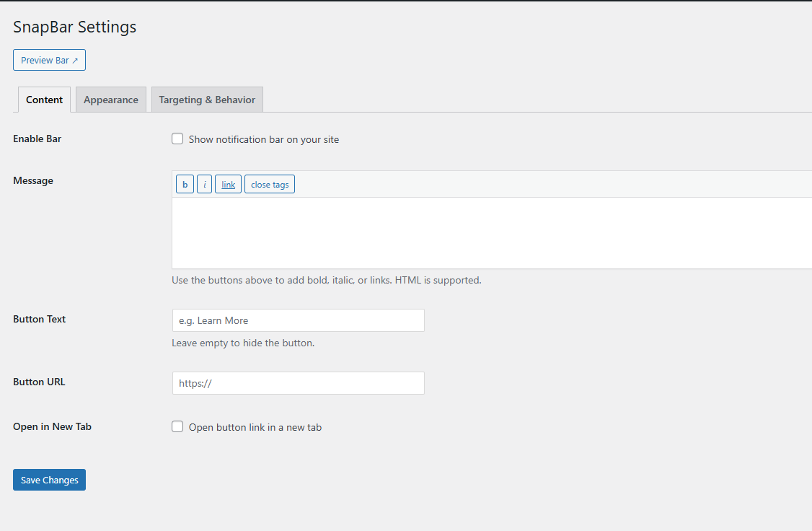Open the Targeting & Behavior tab
The width and height of the screenshot is (812, 531).
pyautogui.click(x=207, y=100)
